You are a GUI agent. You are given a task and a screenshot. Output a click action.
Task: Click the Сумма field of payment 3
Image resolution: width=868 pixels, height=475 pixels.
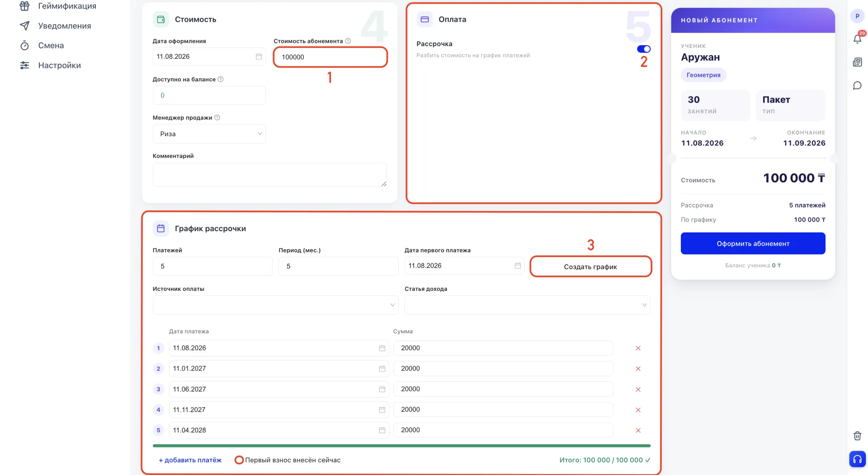pos(503,389)
